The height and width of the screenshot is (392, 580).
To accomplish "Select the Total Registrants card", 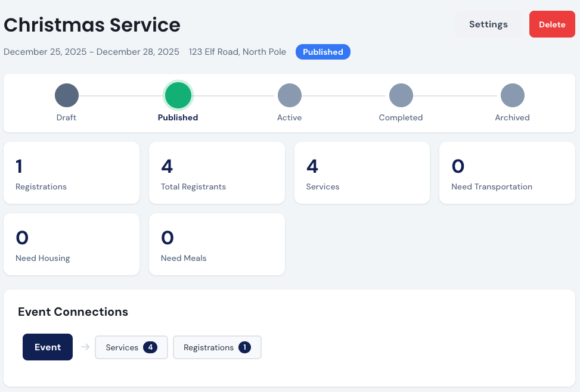I will [x=216, y=173].
